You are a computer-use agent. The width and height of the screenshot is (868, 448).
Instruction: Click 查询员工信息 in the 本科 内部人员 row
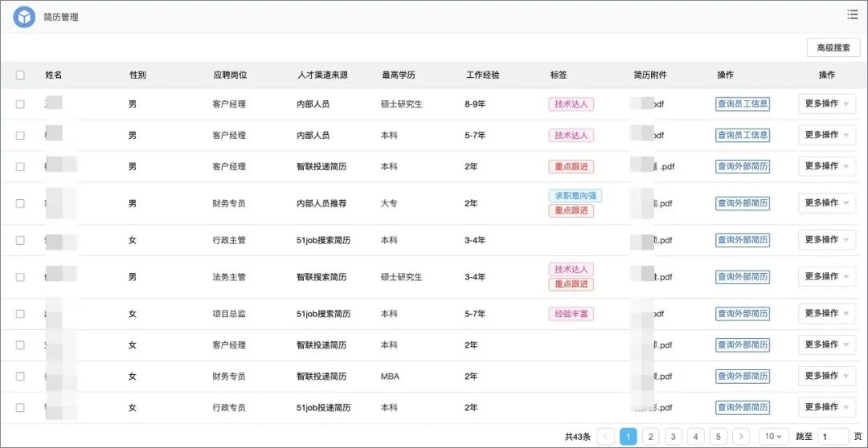click(x=743, y=135)
